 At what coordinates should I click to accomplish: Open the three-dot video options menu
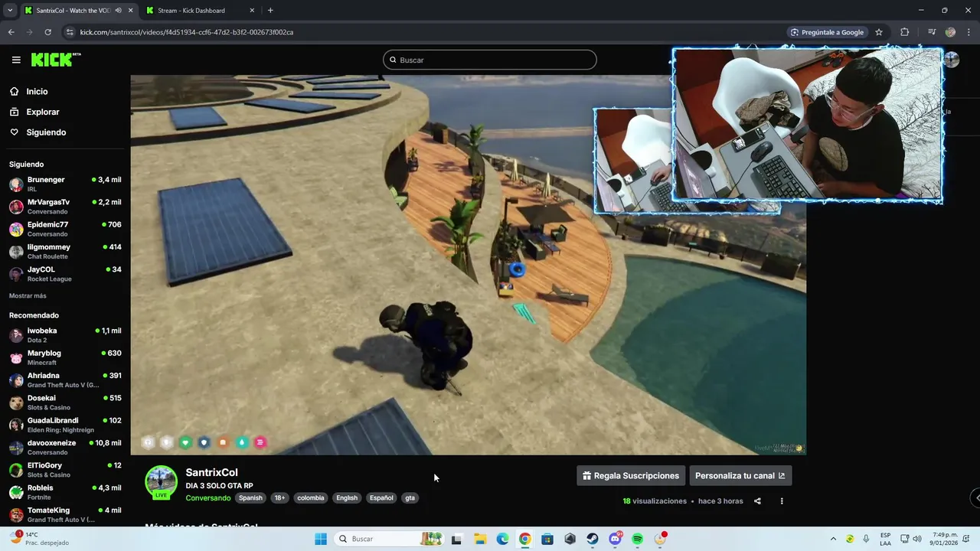coord(782,501)
